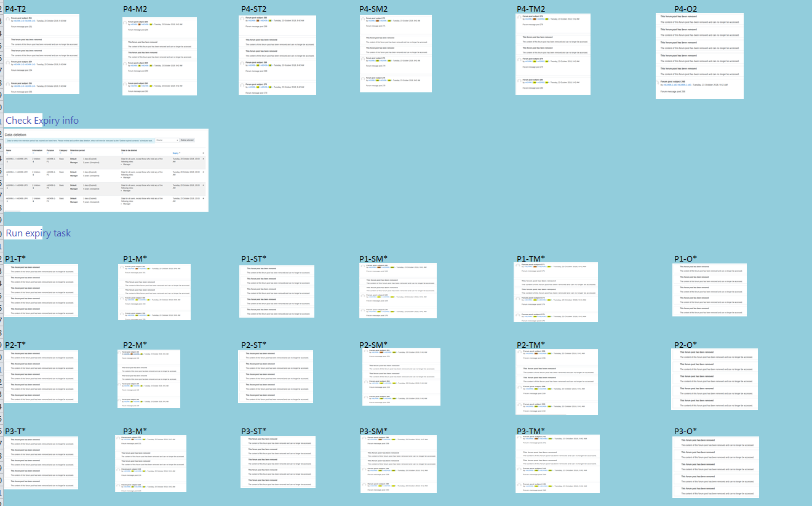Tick the checkbox for the m63496-1-P3 row
This screenshot has height=506, width=812.
click(x=203, y=185)
